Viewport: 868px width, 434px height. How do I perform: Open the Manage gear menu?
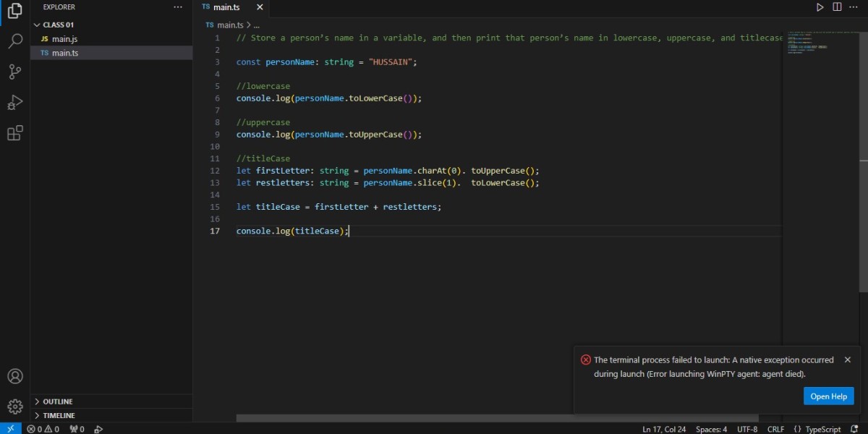click(14, 406)
